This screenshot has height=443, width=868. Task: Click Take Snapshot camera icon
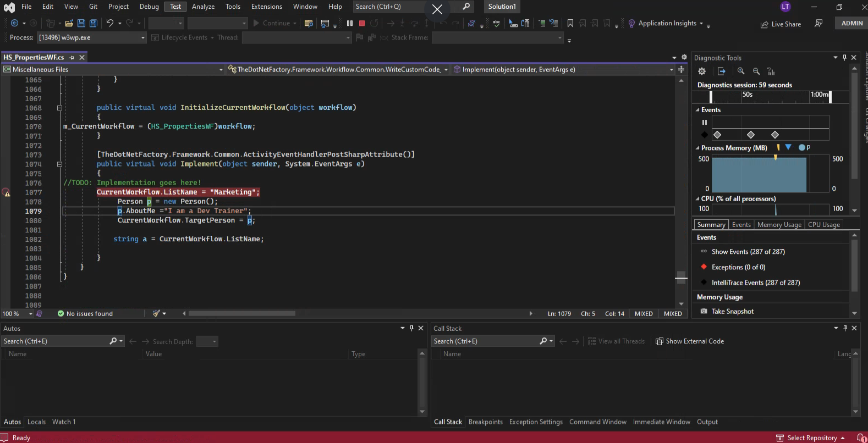(704, 311)
